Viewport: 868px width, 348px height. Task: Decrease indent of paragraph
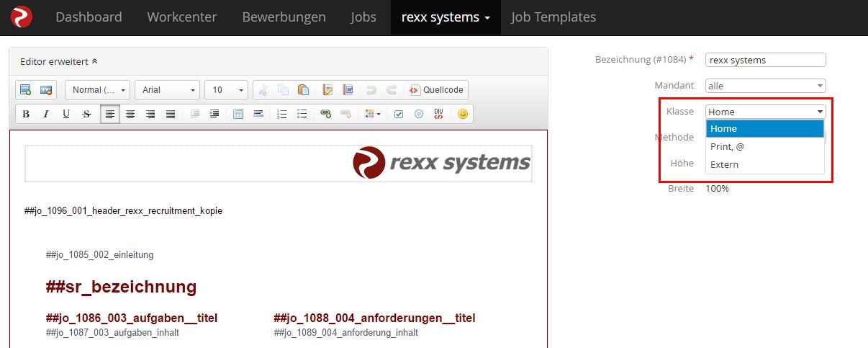coord(194,114)
